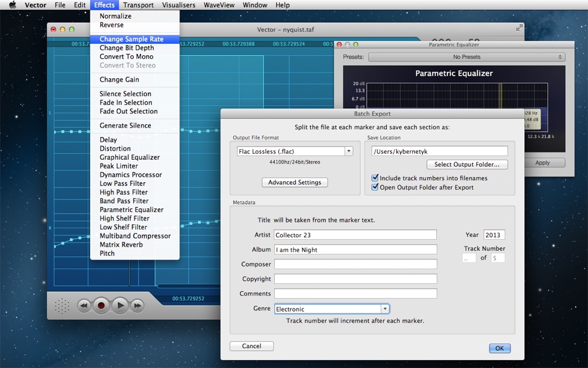Select Pitch effect
This screenshot has height=368, width=588.
[x=135, y=253]
